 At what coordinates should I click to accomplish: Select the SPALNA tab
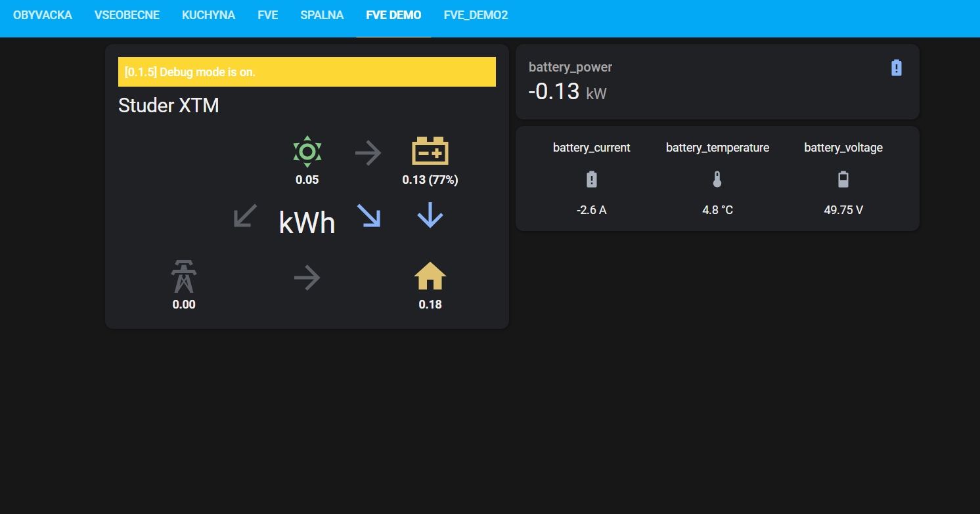click(322, 15)
